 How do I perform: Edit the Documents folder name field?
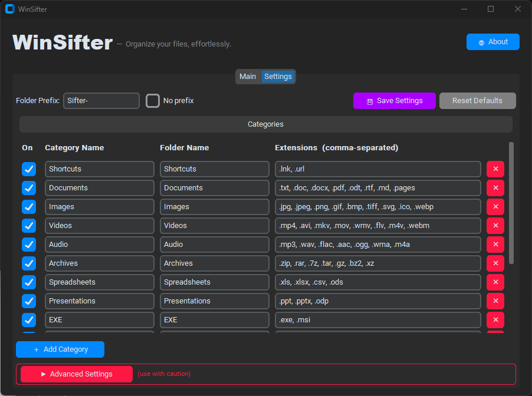coord(215,188)
